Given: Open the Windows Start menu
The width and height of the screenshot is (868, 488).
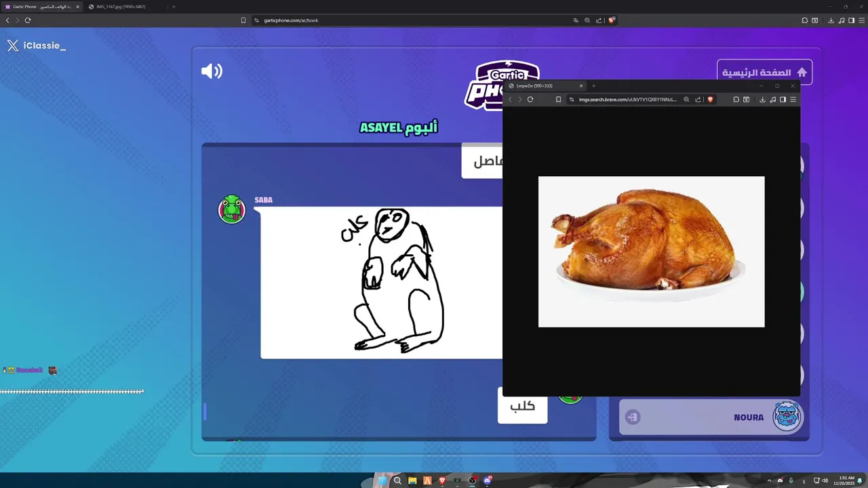Looking at the screenshot, I should [382, 481].
